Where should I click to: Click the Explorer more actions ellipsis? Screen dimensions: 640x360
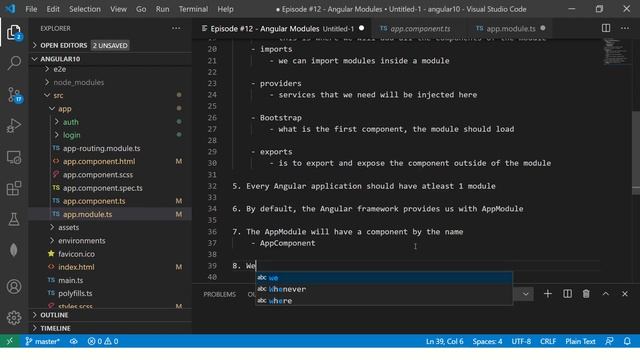point(176,28)
